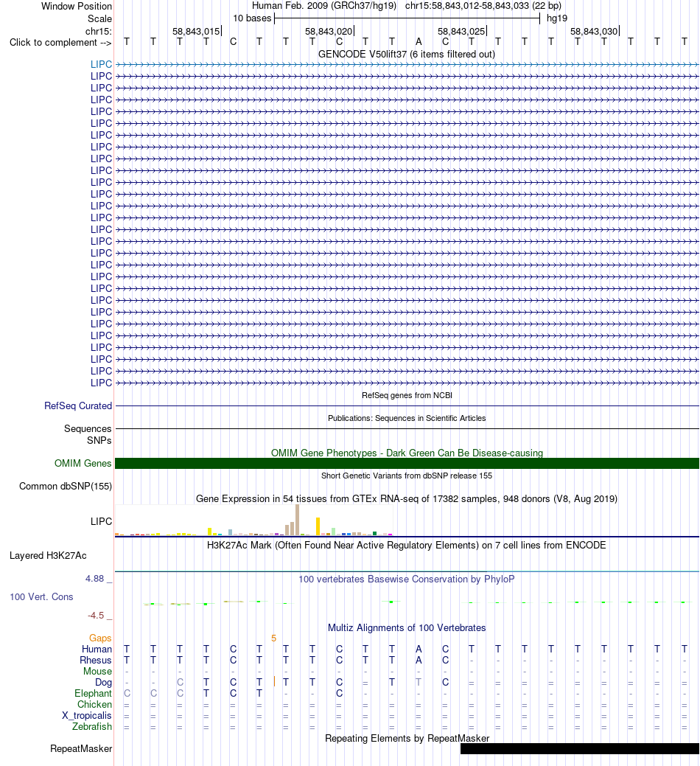Click the dark green OMIM Genes bar
The height and width of the screenshot is (766, 700).
tap(407, 463)
